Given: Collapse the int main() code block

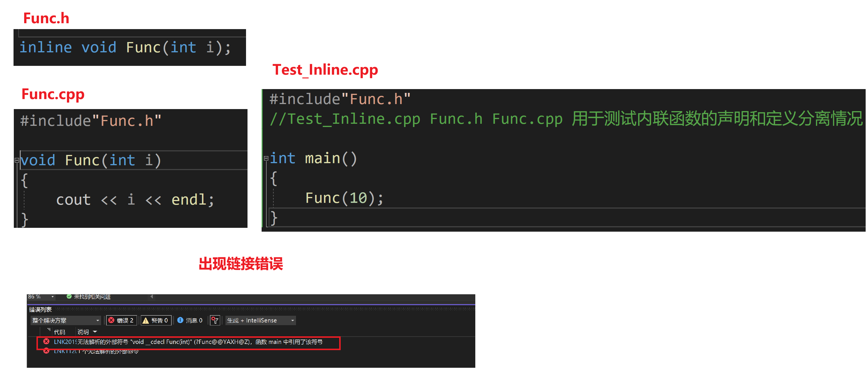Looking at the screenshot, I should 266,158.
